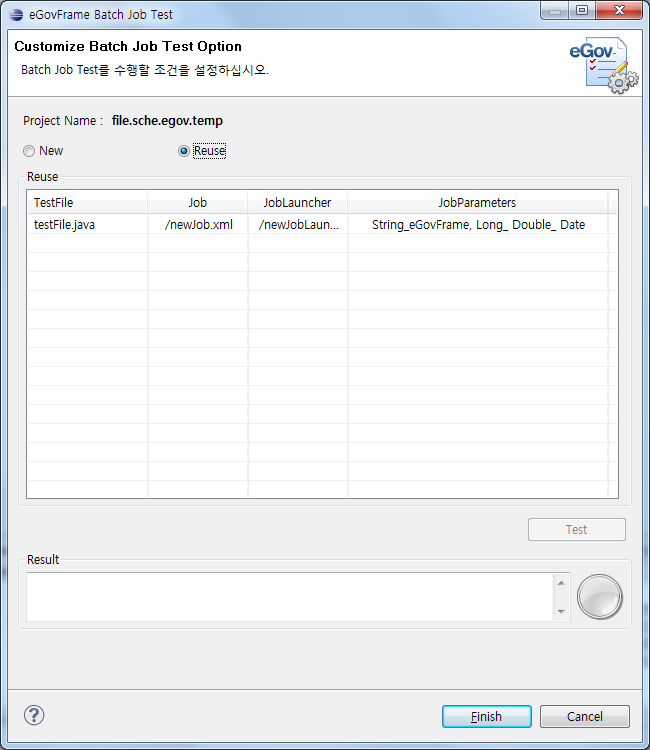
Task: Click the JobParameters column header
Action: [x=477, y=203]
